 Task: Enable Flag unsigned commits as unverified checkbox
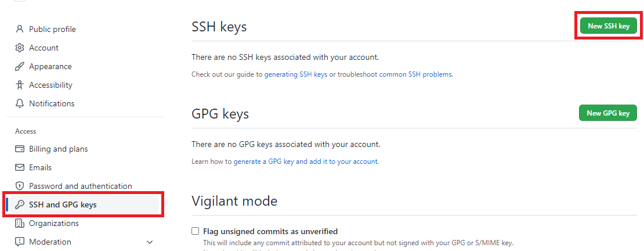click(196, 231)
